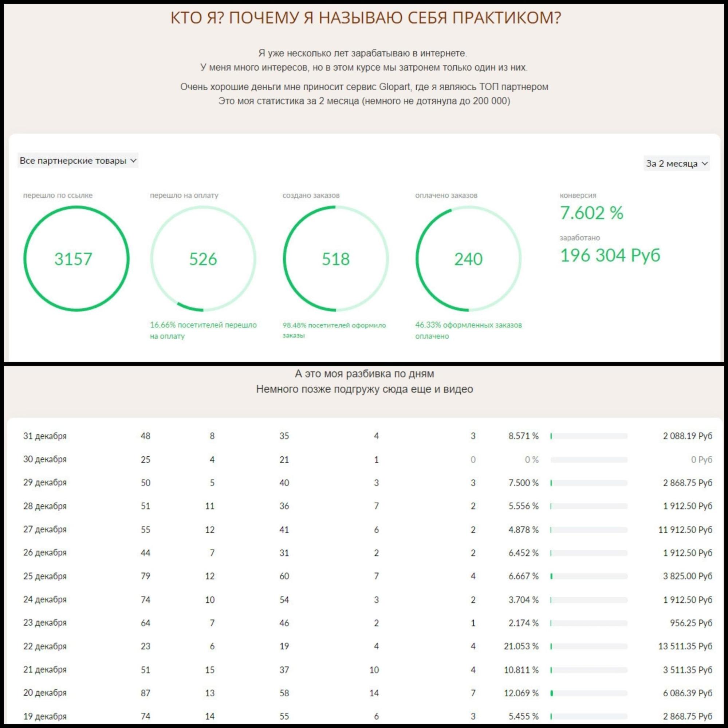Click the 240 paid-orders circle
This screenshot has width=728, height=728.
click(468, 259)
